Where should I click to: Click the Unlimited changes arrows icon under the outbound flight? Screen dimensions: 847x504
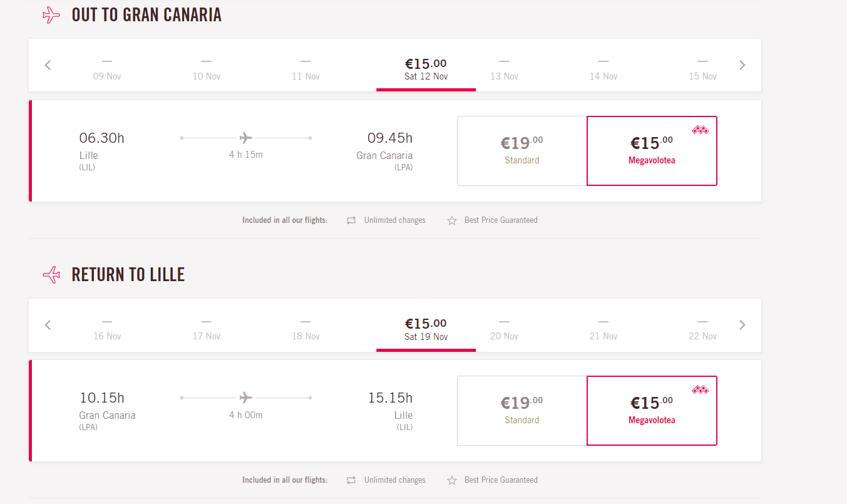click(x=351, y=220)
